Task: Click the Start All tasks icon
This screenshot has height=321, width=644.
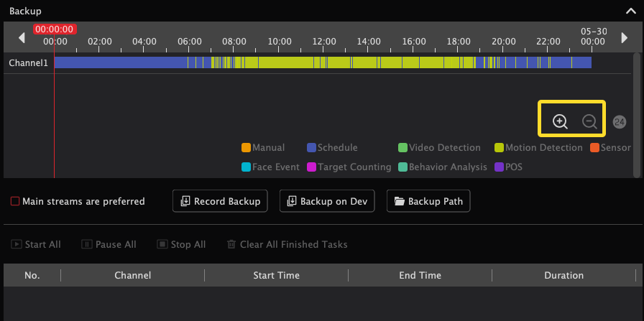Action: [17, 244]
